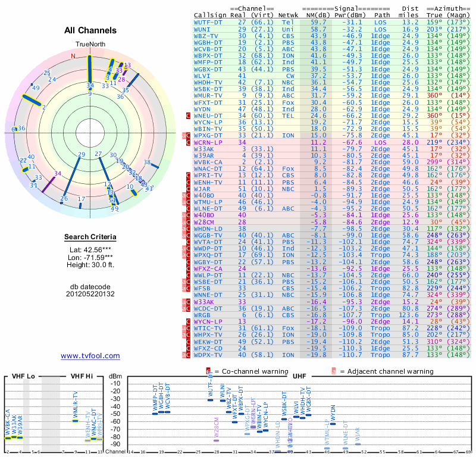476x457 pixels.
Task: Click the co-channel flag beside WJAR
Action: [x=188, y=189]
